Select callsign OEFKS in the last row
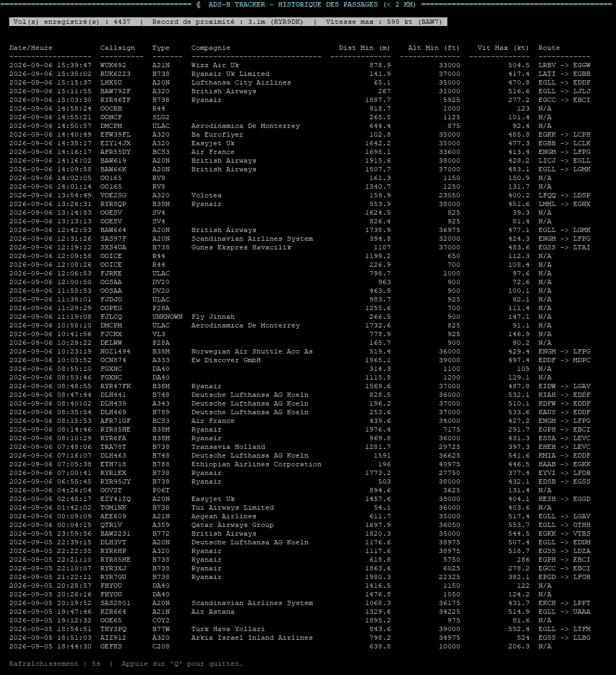This screenshot has height=675, width=616. click(111, 646)
